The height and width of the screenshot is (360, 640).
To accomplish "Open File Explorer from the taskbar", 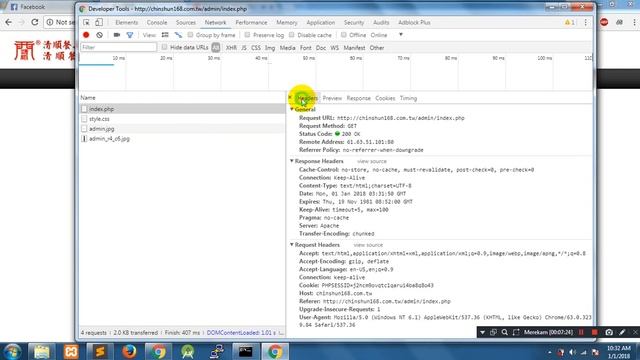I will [x=41, y=351].
